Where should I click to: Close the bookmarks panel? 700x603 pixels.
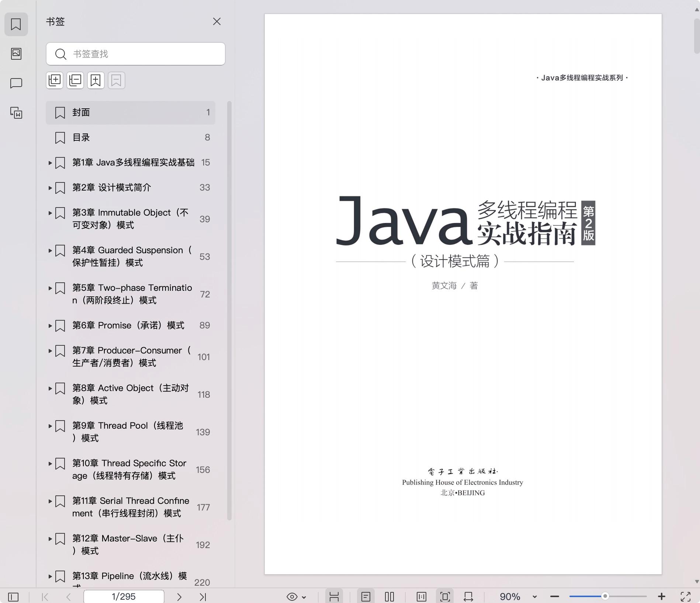pyautogui.click(x=217, y=22)
